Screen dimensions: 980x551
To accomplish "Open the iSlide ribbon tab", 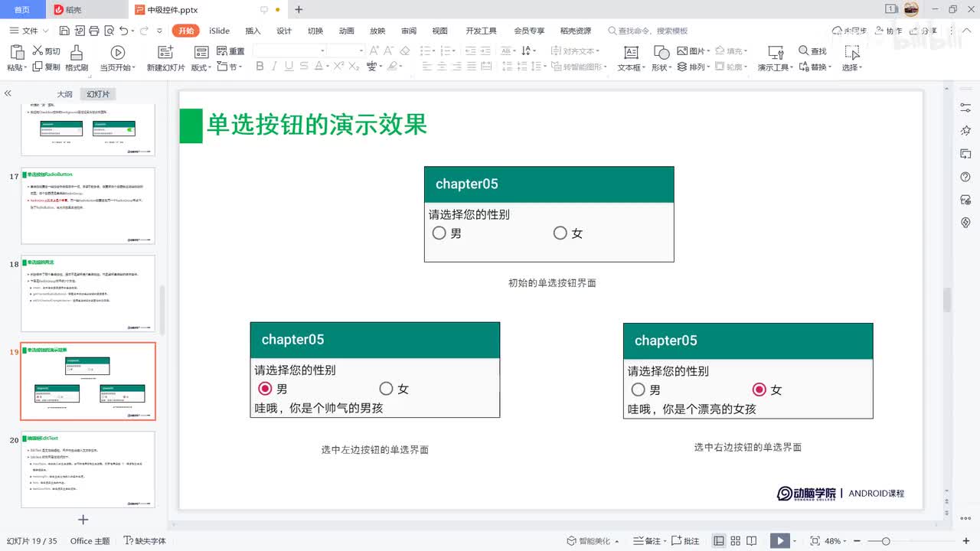I will point(219,31).
